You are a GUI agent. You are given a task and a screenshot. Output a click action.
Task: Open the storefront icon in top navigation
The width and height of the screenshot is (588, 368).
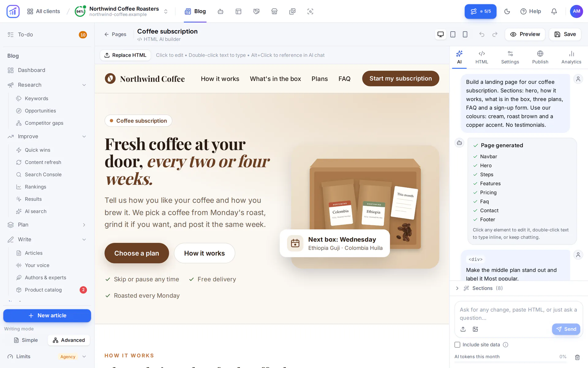pos(274,11)
